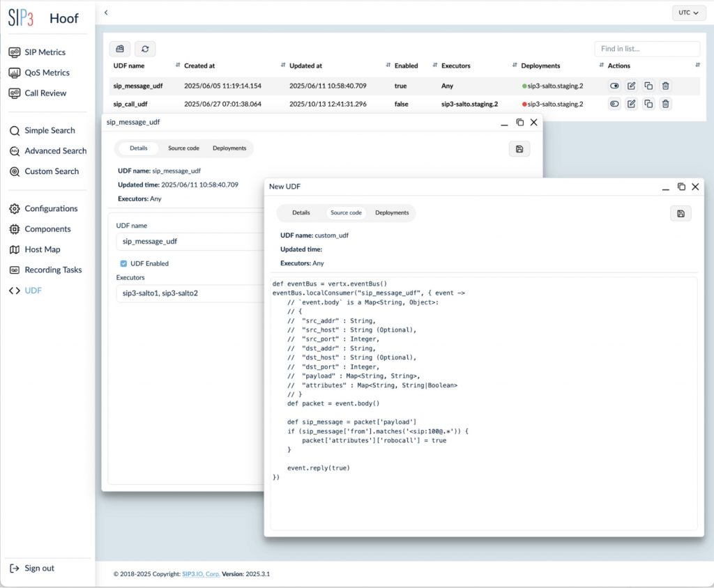Open Call Review from the sidebar
The width and height of the screenshot is (714, 588).
point(45,93)
